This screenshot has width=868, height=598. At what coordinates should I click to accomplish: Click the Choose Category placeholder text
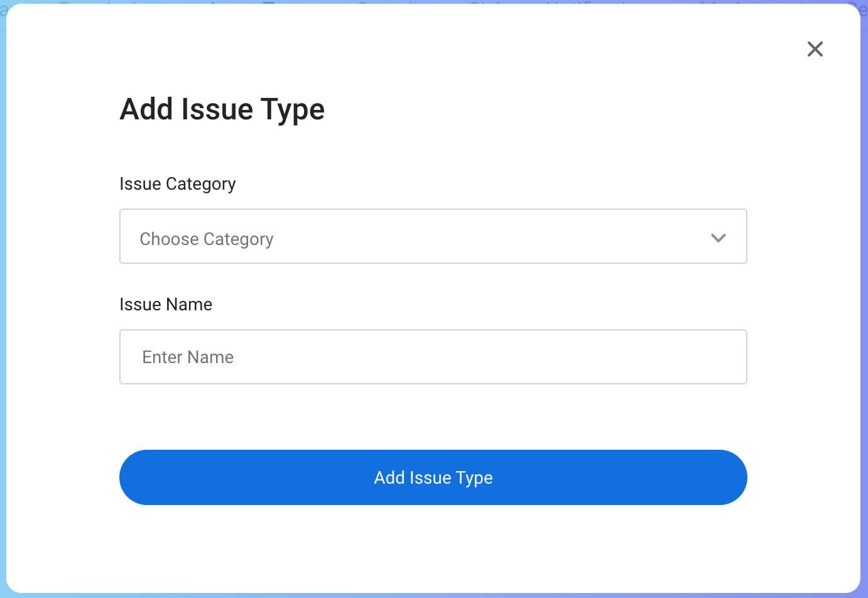[x=207, y=239]
